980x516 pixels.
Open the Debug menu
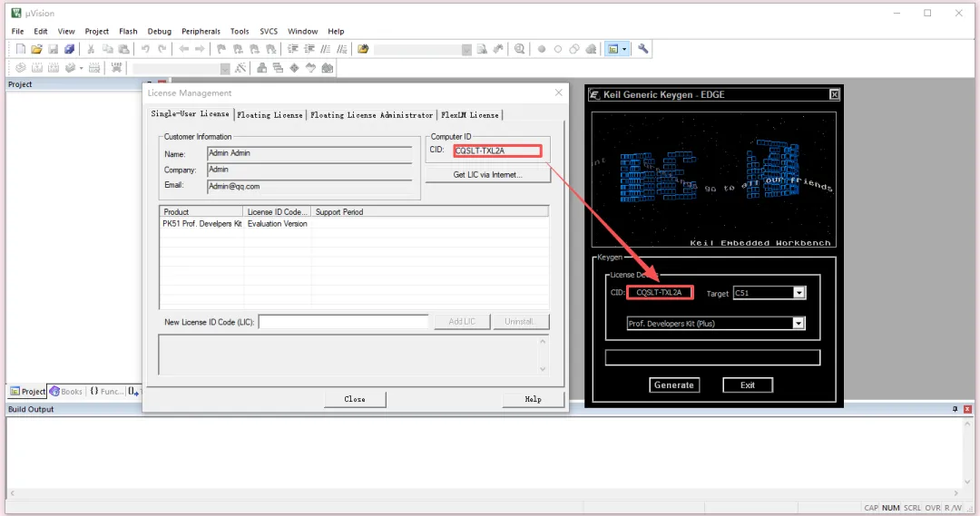click(159, 31)
